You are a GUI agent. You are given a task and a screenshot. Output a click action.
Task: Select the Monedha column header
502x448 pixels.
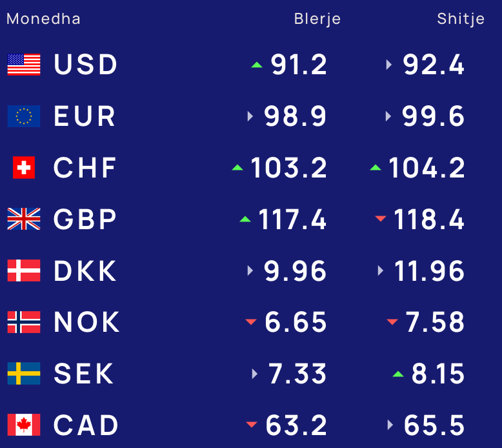(x=43, y=19)
